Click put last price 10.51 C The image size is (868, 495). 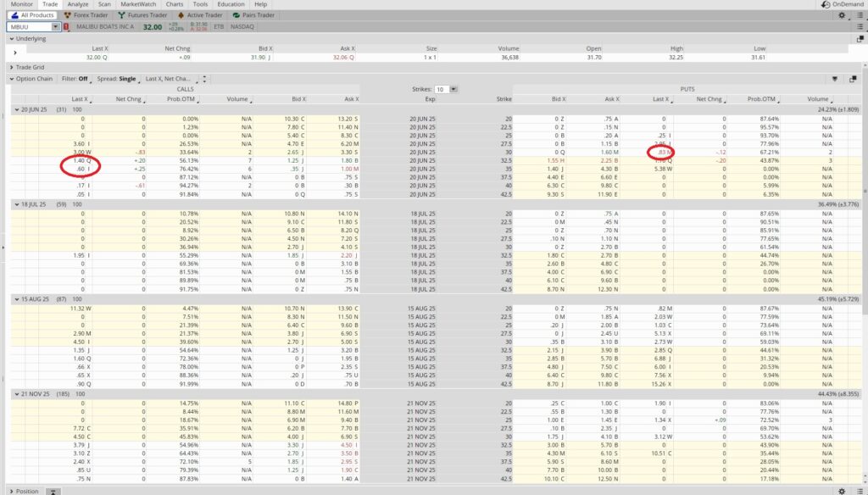pos(661,453)
